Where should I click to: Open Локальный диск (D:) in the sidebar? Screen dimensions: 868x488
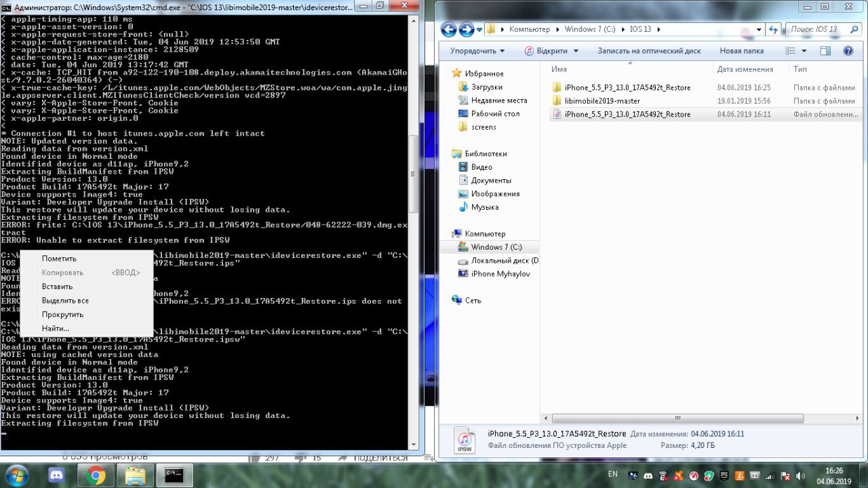point(505,261)
